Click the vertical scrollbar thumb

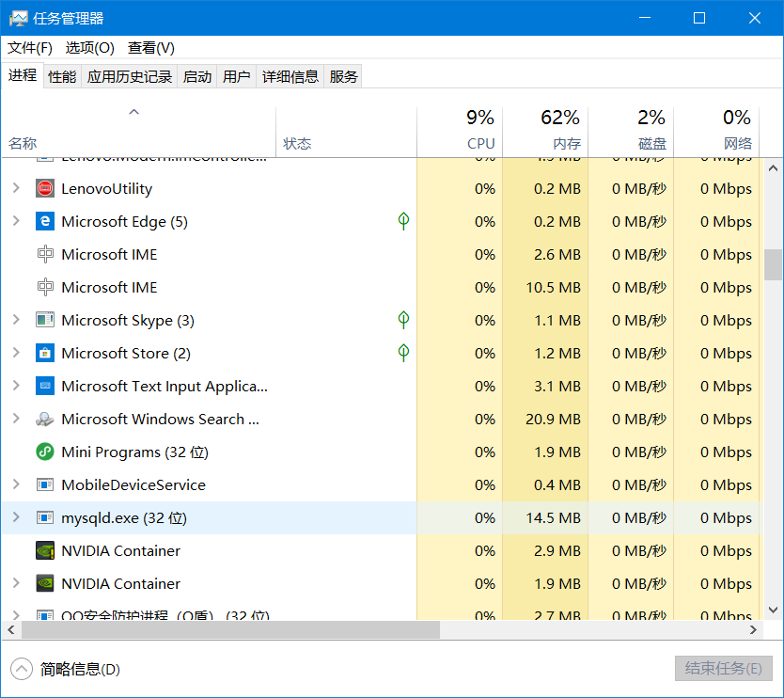tap(773, 264)
